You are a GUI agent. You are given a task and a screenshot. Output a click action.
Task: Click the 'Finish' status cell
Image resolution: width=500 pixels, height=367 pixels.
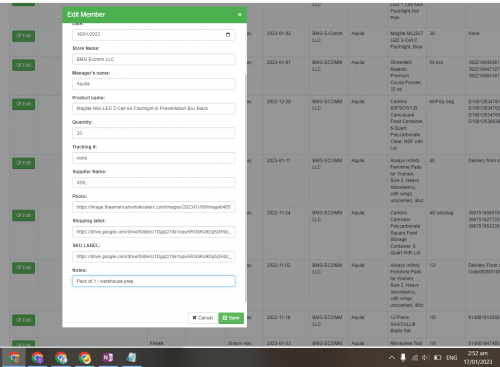(x=156, y=343)
